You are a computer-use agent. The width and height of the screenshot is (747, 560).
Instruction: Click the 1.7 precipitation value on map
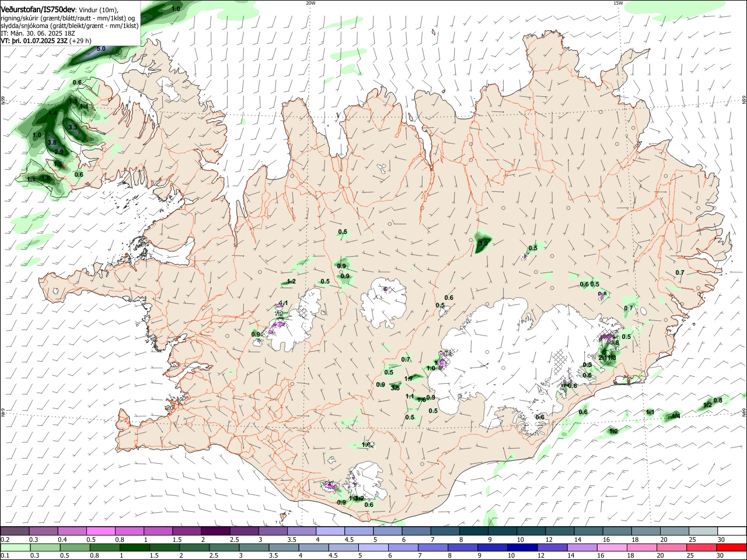(x=409, y=379)
